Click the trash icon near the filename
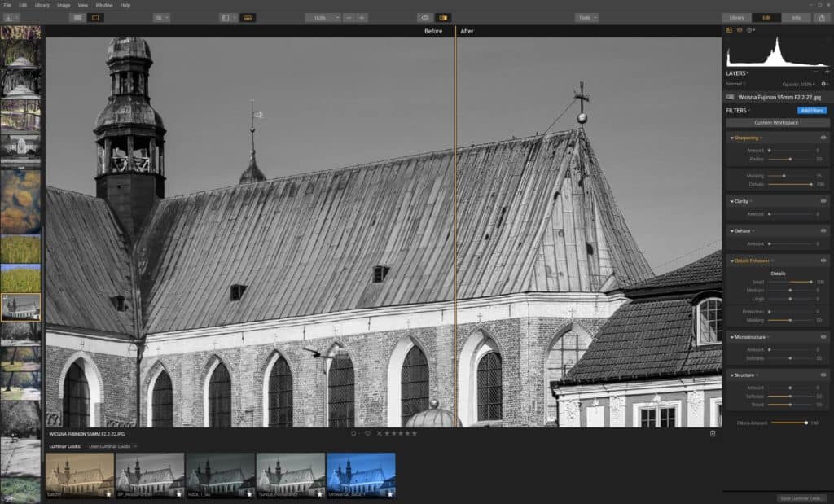 (x=711, y=433)
